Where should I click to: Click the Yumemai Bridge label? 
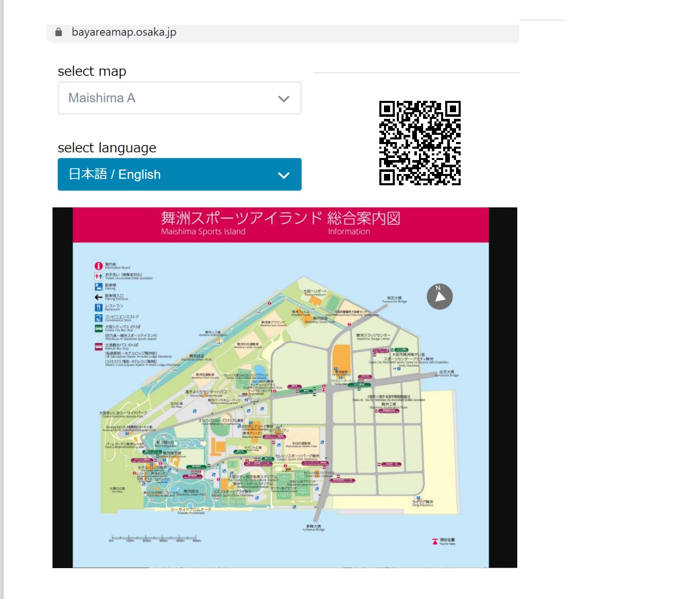(313, 528)
